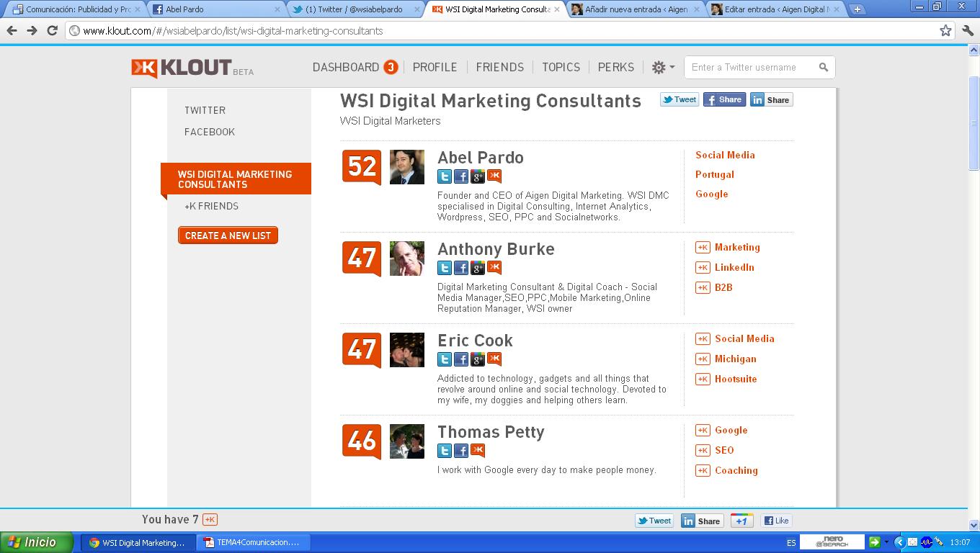Click the top Facebook Share button
The image size is (980, 553).
tap(724, 99)
